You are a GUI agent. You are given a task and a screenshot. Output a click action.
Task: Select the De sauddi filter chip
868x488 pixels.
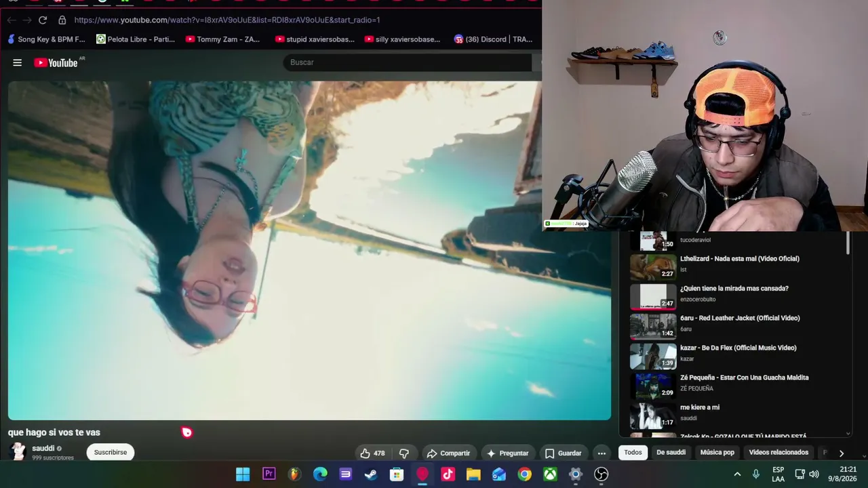[x=671, y=452]
